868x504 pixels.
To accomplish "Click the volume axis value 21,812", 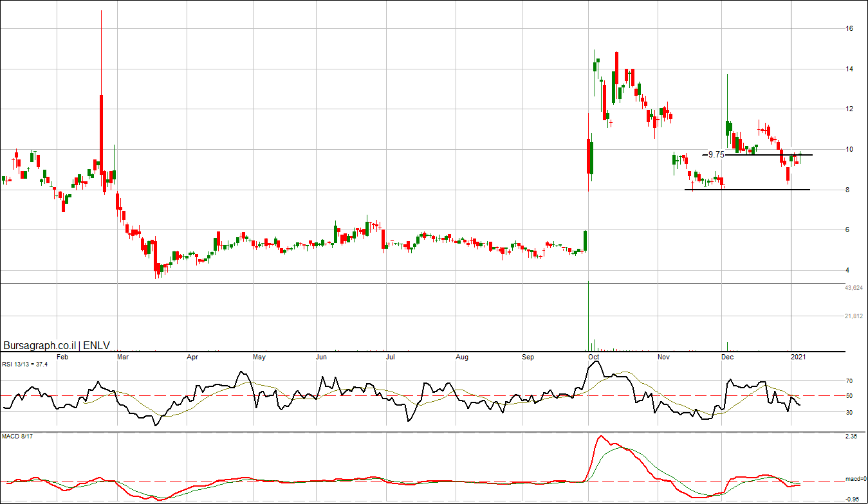I will [854, 316].
